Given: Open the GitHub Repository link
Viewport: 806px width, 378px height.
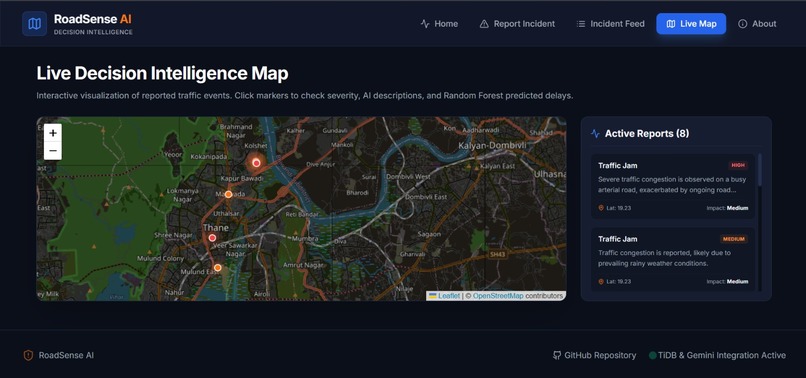Looking at the screenshot, I should pyautogui.click(x=594, y=355).
